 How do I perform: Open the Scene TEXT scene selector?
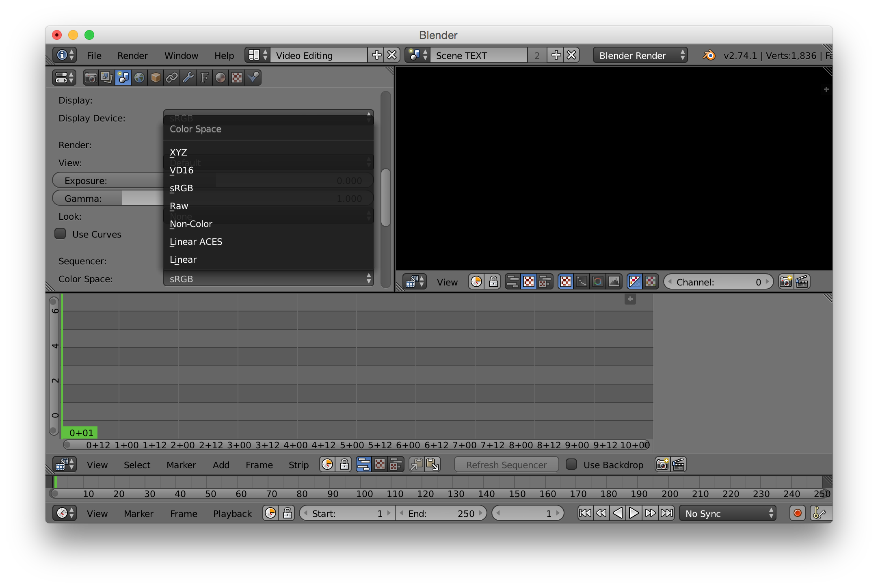(x=418, y=55)
